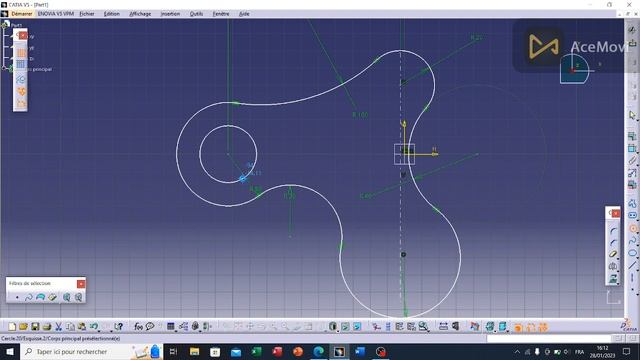Open the Formula f(x) tool

138,327
